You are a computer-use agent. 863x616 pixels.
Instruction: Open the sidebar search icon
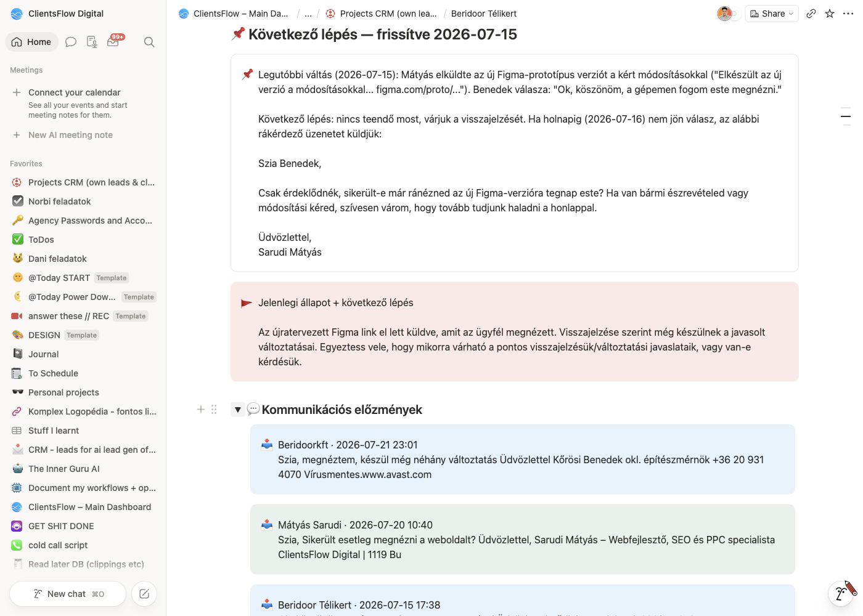(x=149, y=42)
